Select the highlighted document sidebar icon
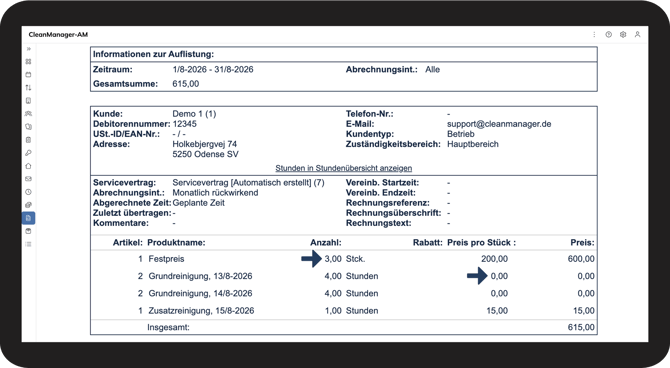The height and width of the screenshot is (368, 670). coord(29,218)
